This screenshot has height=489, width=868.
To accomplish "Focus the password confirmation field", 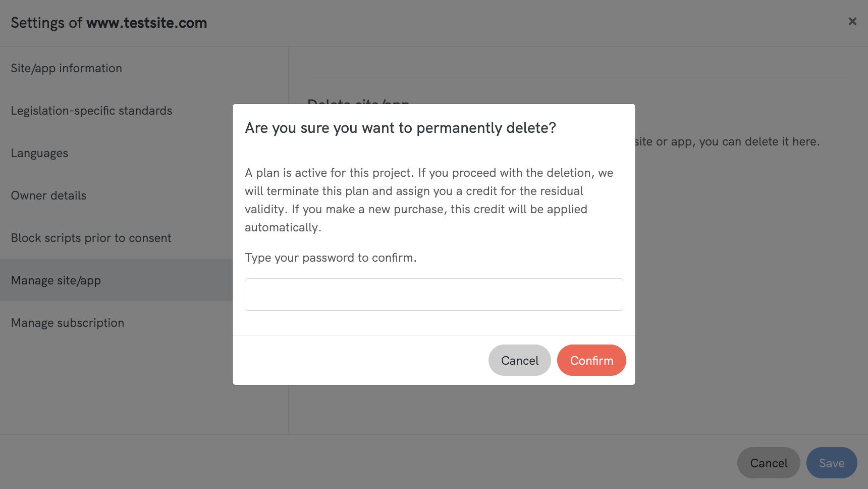I will click(433, 295).
